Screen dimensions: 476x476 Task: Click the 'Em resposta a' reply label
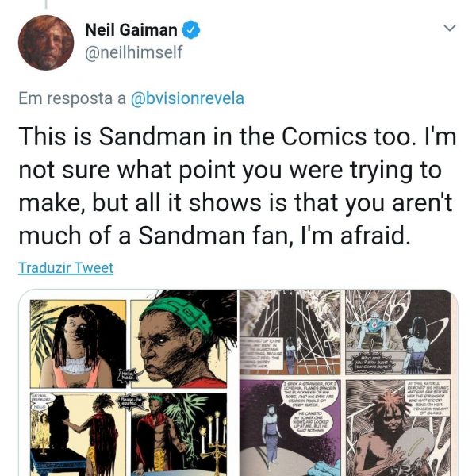(72, 98)
